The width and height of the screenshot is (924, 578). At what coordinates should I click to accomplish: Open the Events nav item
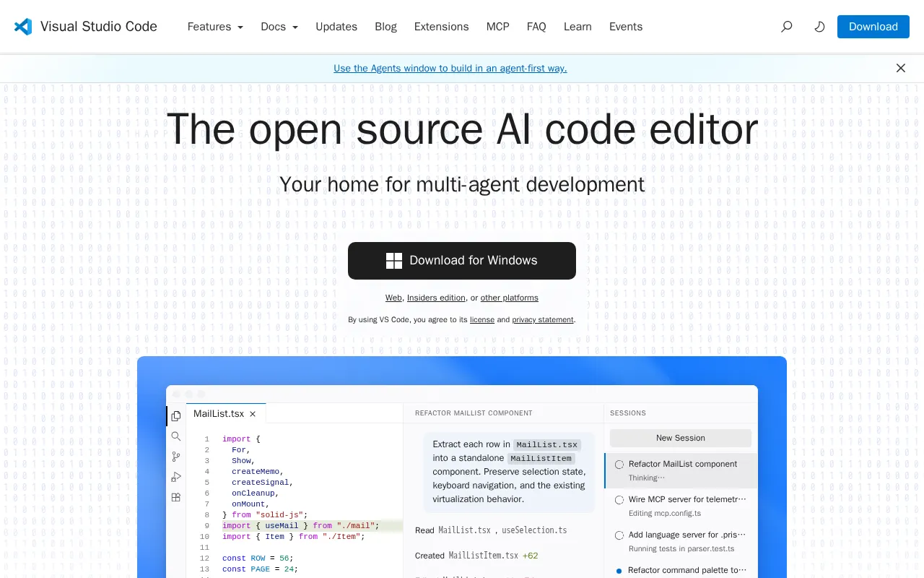(626, 27)
